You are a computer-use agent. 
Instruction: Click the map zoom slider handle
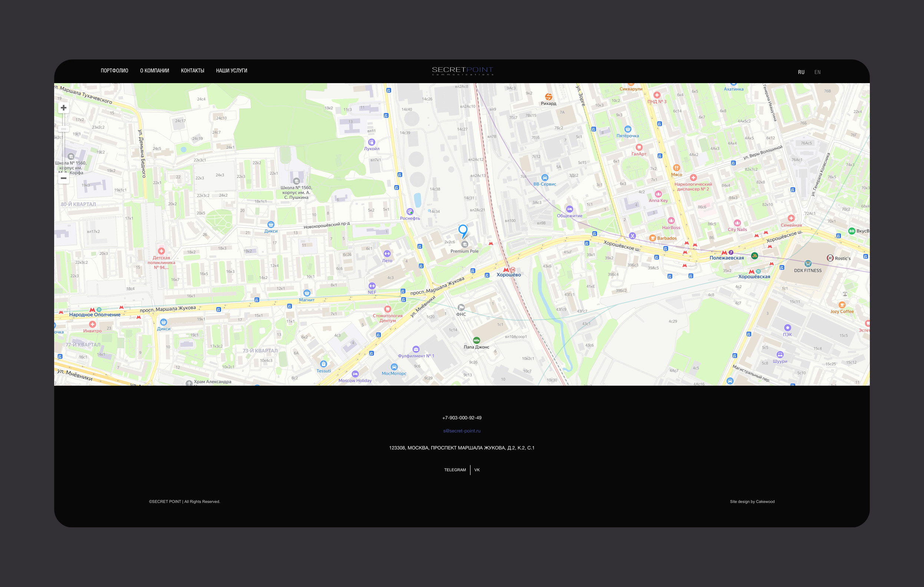[64, 129]
